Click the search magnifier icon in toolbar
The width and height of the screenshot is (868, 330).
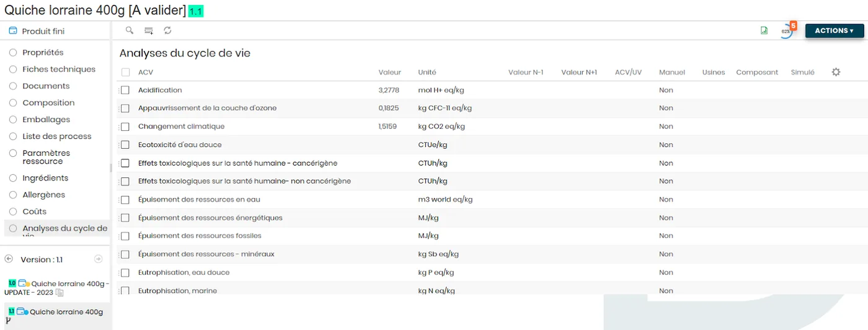point(130,30)
